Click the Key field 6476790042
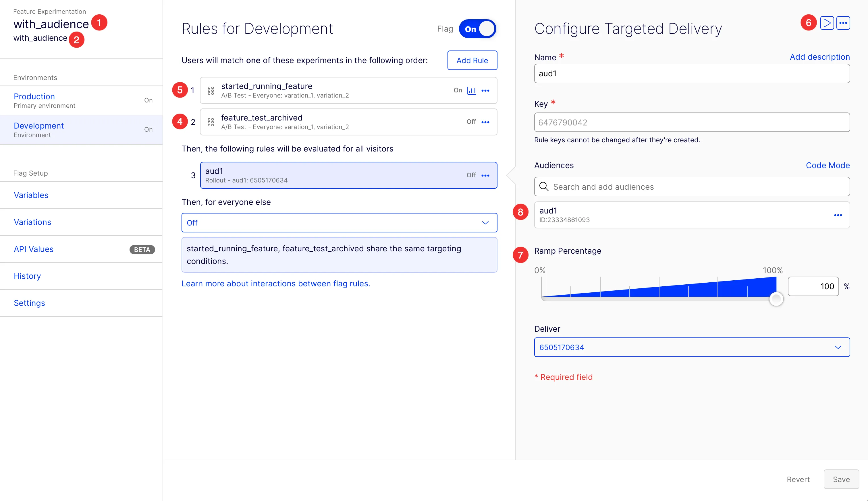 point(692,122)
